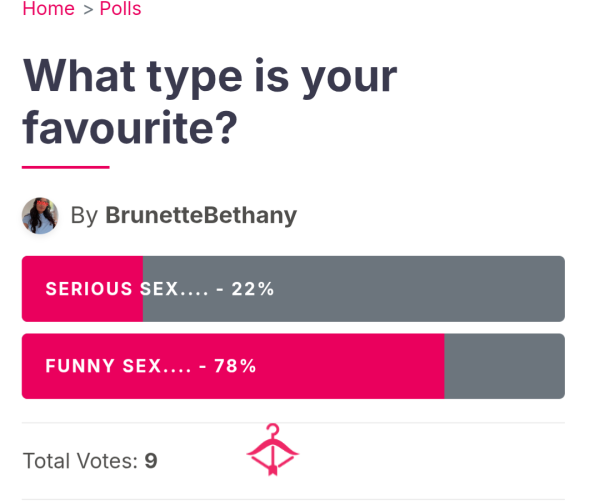This screenshot has height=504, width=600.
Task: Click the pink 22% filled bar
Action: point(82,289)
